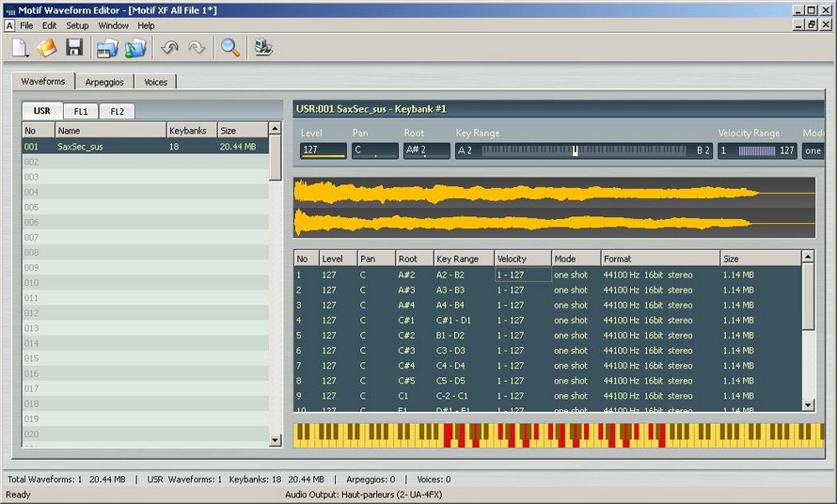Click the Open file toolbar icon

point(47,48)
